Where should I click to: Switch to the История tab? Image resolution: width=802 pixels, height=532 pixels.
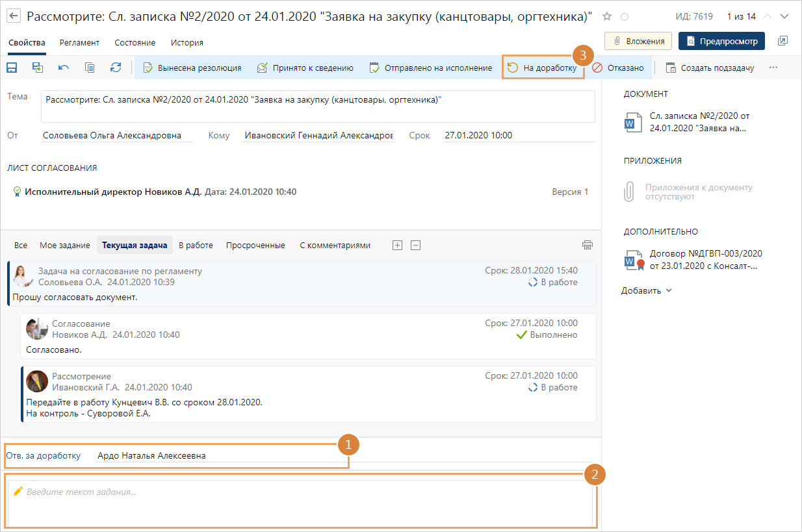pos(187,43)
